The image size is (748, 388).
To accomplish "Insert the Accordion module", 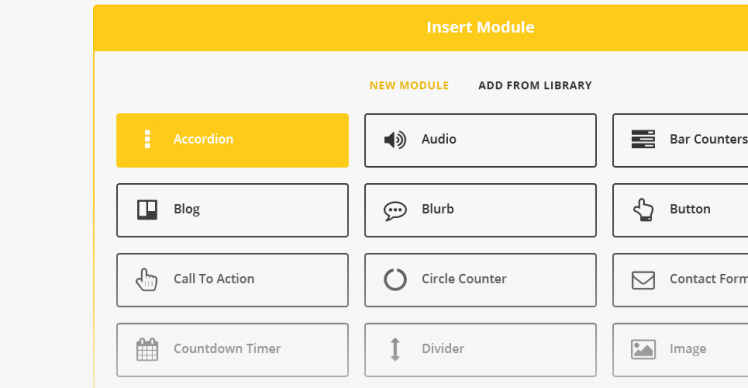I will 232,140.
